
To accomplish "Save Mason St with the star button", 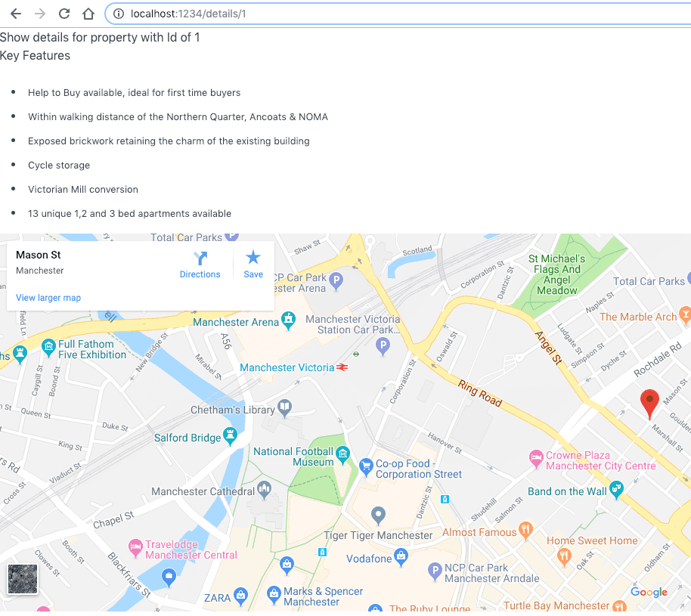I will point(253,265).
